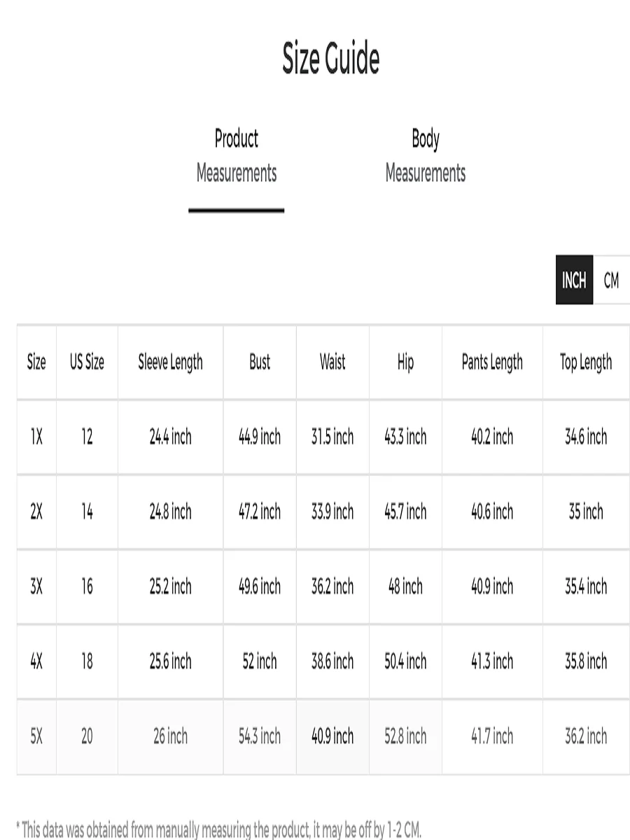Click the Bust column header
630x840 pixels.
click(260, 362)
